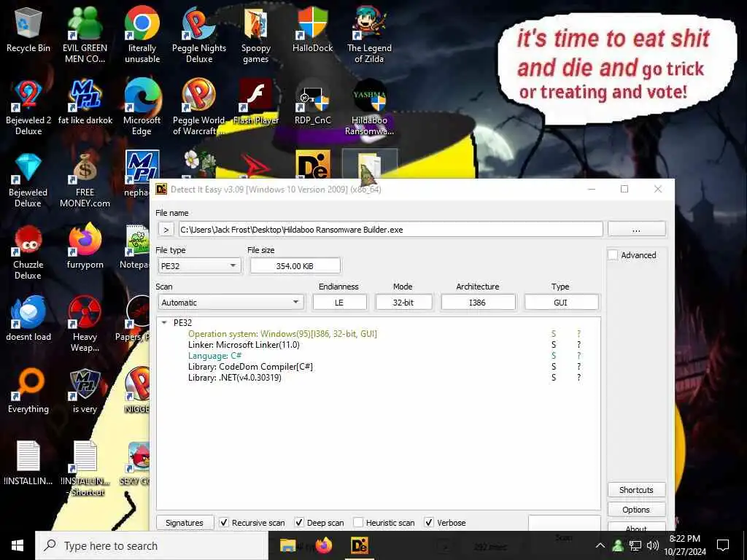The width and height of the screenshot is (747, 560).
Task: Open EVIL GREEN MEN CO desktop shortcut
Action: pyautogui.click(x=85, y=34)
